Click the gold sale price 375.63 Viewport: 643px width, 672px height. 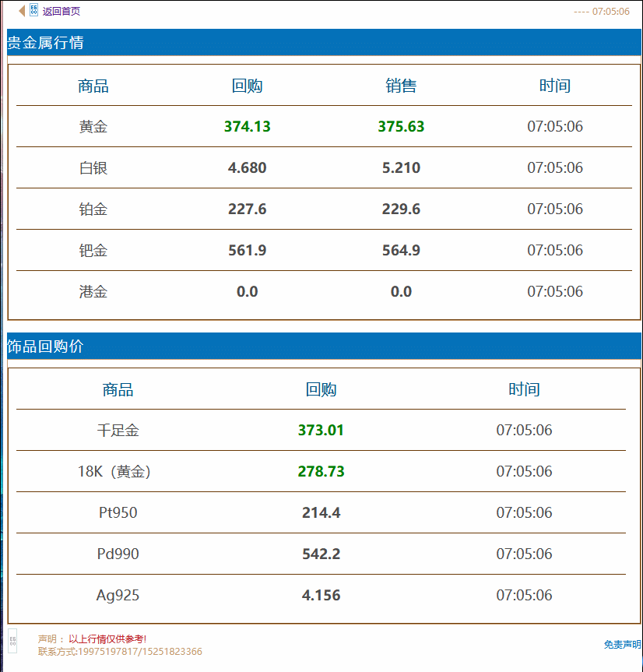(401, 127)
